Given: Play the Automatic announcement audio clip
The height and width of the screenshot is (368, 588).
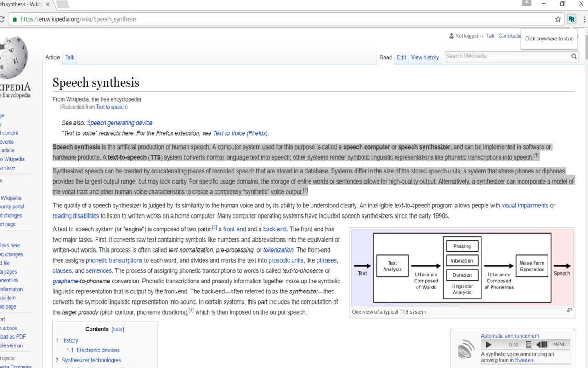Looking at the screenshot, I should click(x=488, y=345).
